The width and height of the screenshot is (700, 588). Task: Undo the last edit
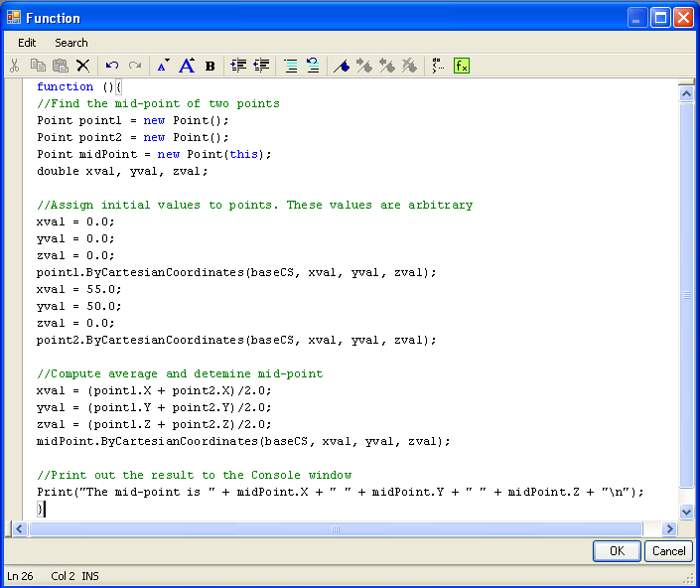click(112, 66)
